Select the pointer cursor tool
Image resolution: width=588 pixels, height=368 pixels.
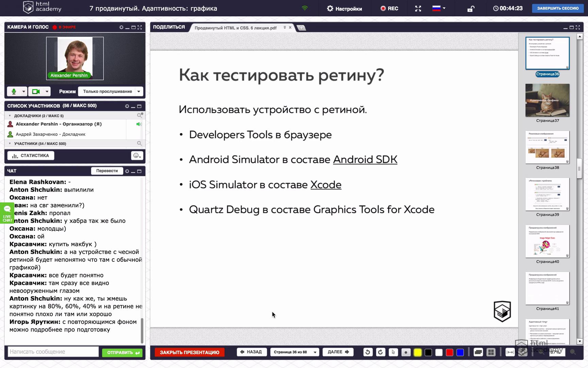(393, 352)
